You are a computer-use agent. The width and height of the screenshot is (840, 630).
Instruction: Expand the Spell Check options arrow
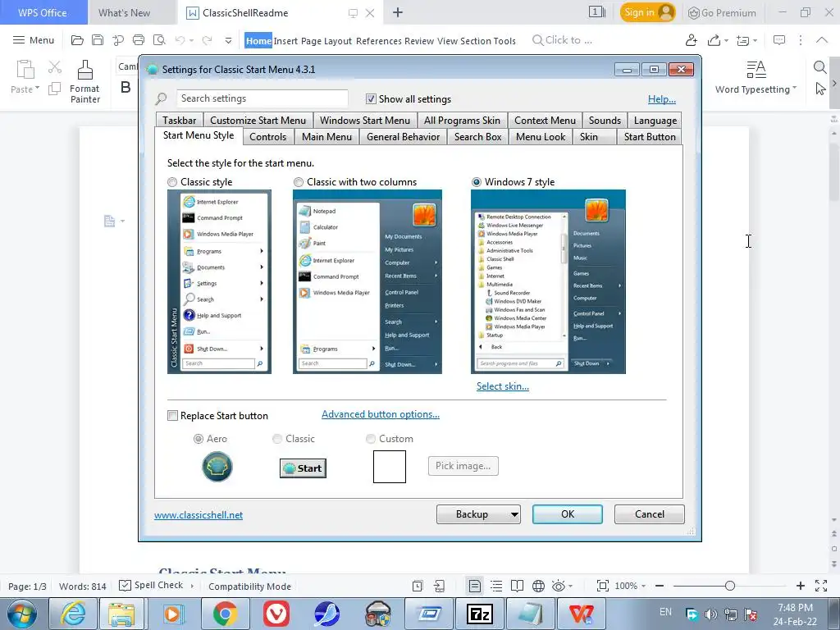192,586
